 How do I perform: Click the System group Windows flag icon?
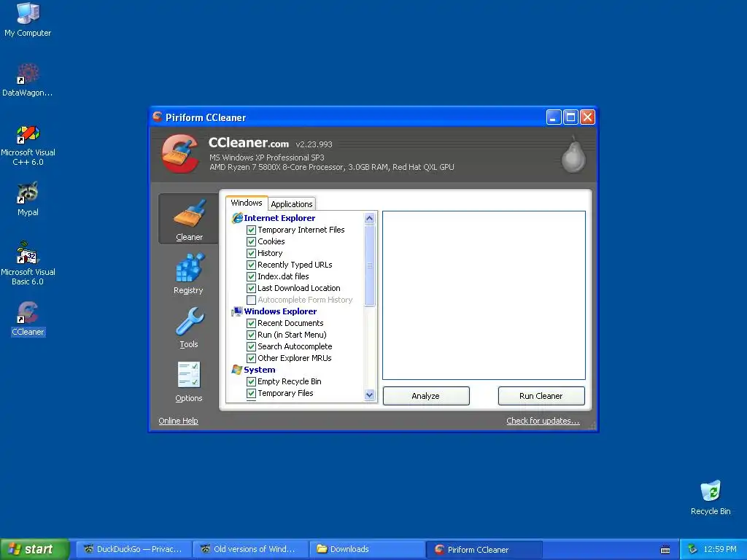pyautogui.click(x=237, y=370)
